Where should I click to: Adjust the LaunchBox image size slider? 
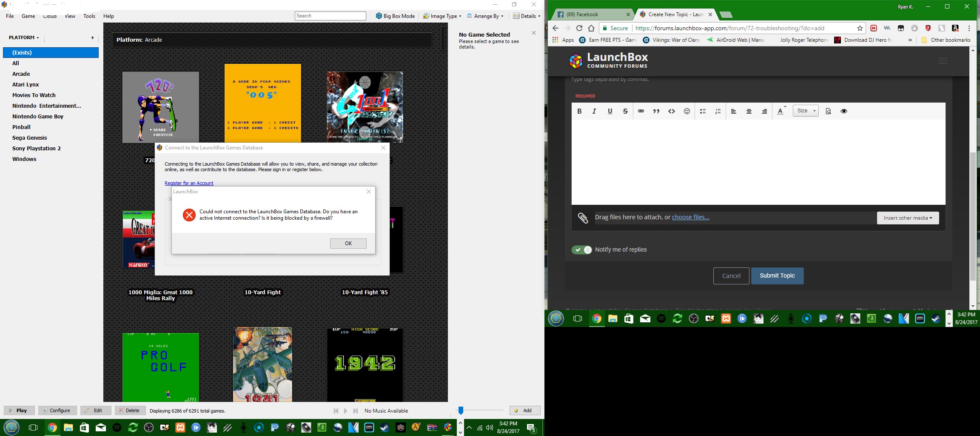click(461, 410)
